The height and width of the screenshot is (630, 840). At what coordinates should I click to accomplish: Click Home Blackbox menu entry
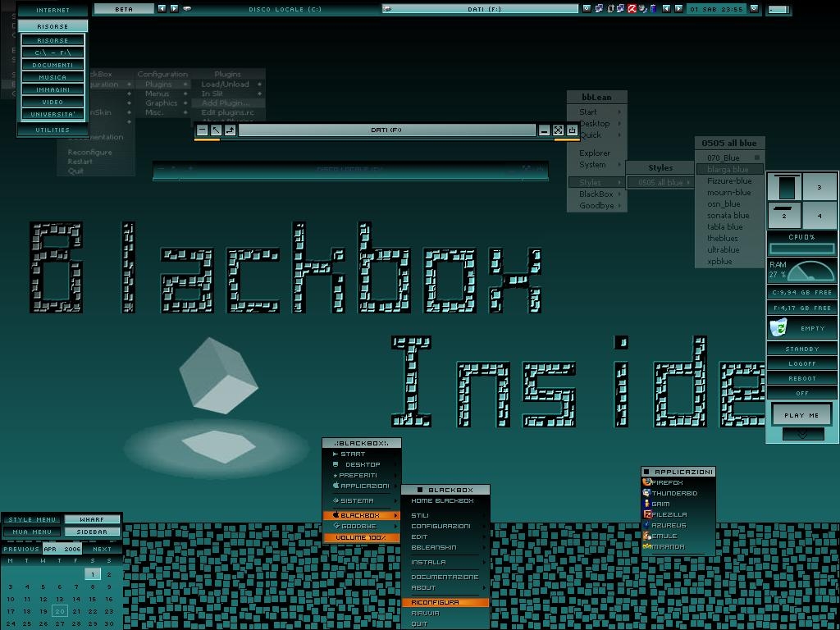pyautogui.click(x=445, y=501)
